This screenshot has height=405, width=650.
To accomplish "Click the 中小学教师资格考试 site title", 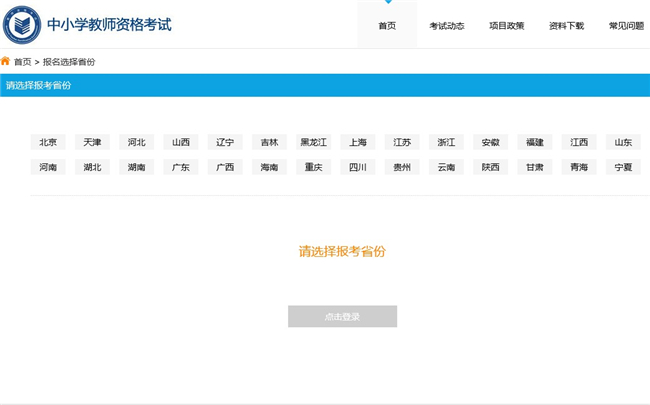I will point(109,24).
